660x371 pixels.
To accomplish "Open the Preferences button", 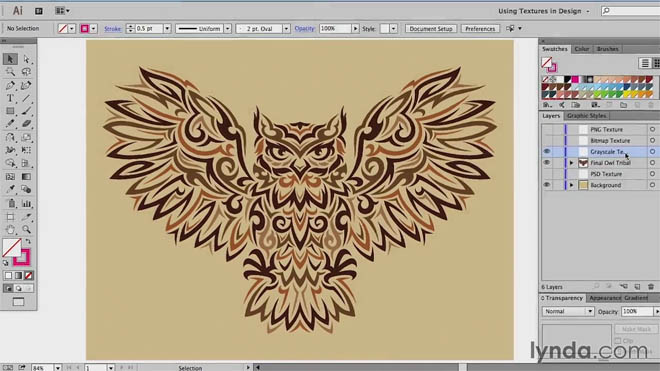I will coord(480,29).
